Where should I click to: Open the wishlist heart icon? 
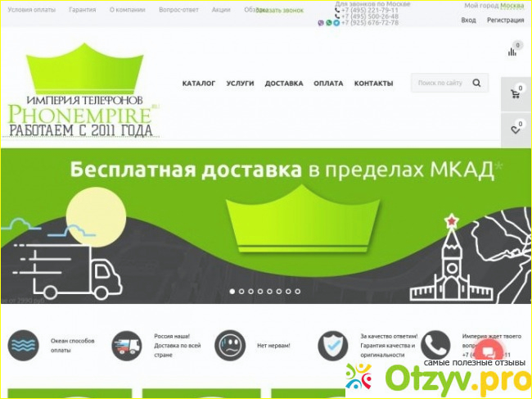[515, 129]
